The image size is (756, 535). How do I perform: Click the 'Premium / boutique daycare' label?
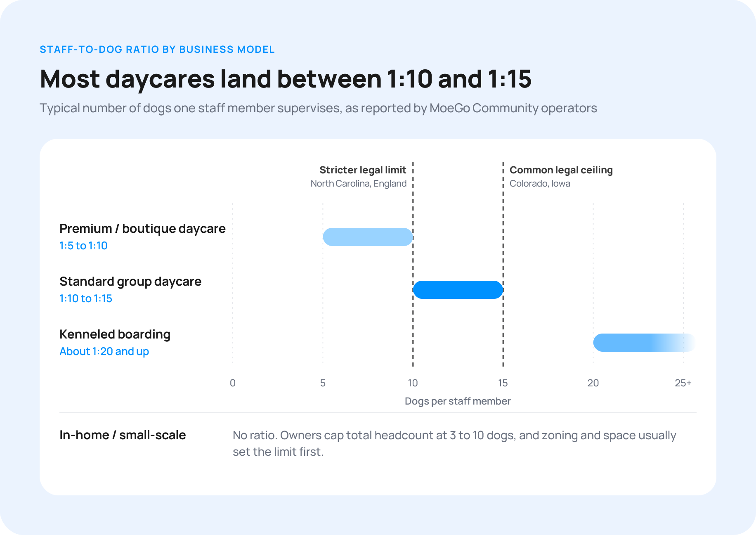pos(142,228)
